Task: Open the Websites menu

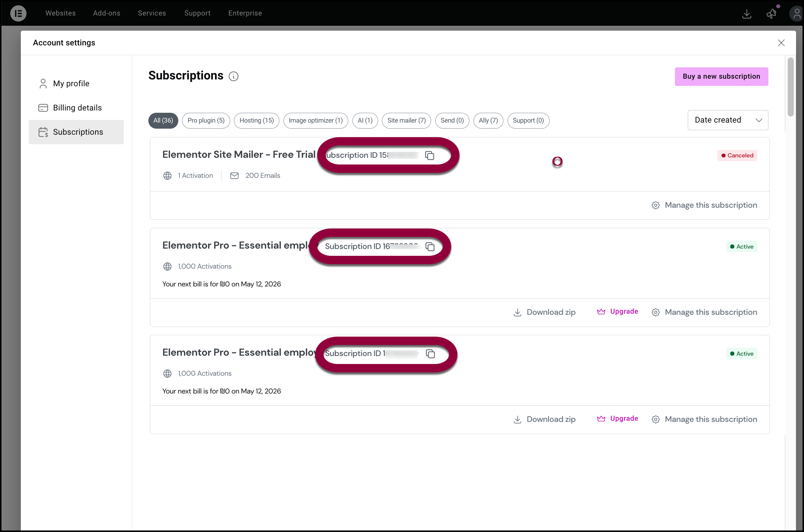Action: (61, 13)
